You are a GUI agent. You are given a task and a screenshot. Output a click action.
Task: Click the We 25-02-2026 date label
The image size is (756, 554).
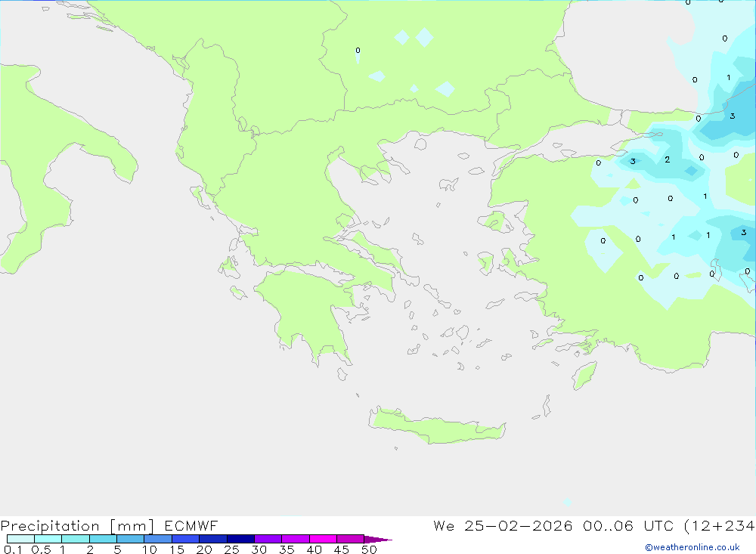coord(503,525)
